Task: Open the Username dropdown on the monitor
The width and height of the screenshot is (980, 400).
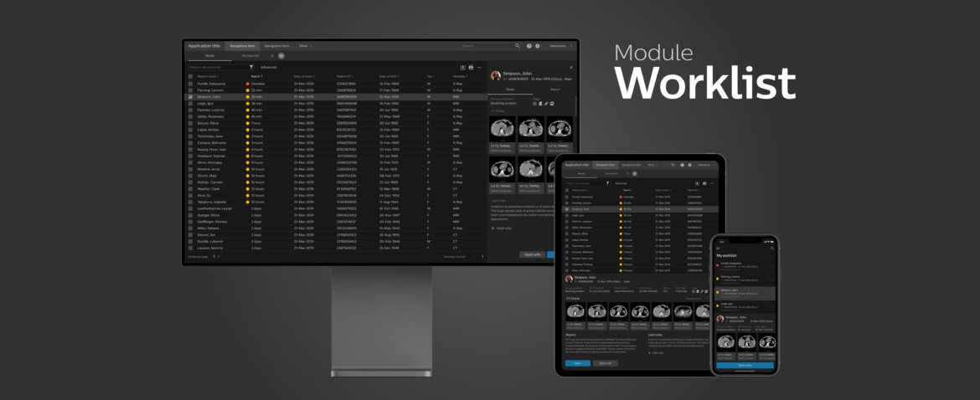Action: click(x=560, y=45)
